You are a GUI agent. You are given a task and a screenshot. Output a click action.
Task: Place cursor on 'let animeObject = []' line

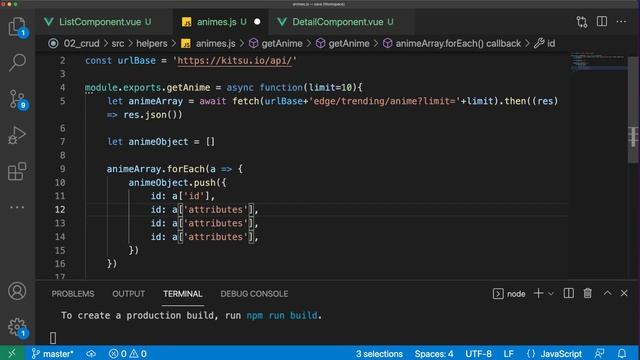point(160,142)
